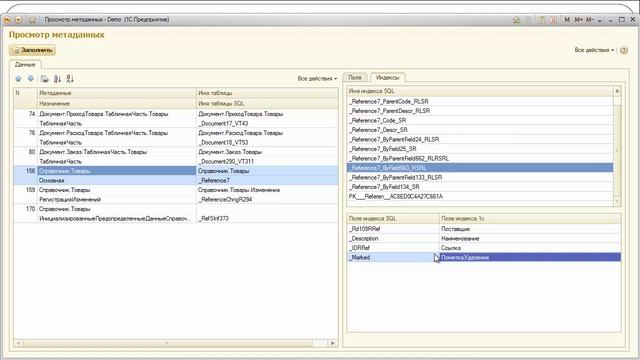Open the 1C main menu icon

(7, 20)
